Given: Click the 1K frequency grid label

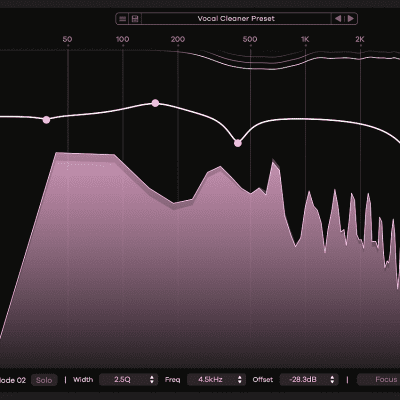Looking at the screenshot, I should click(305, 39).
